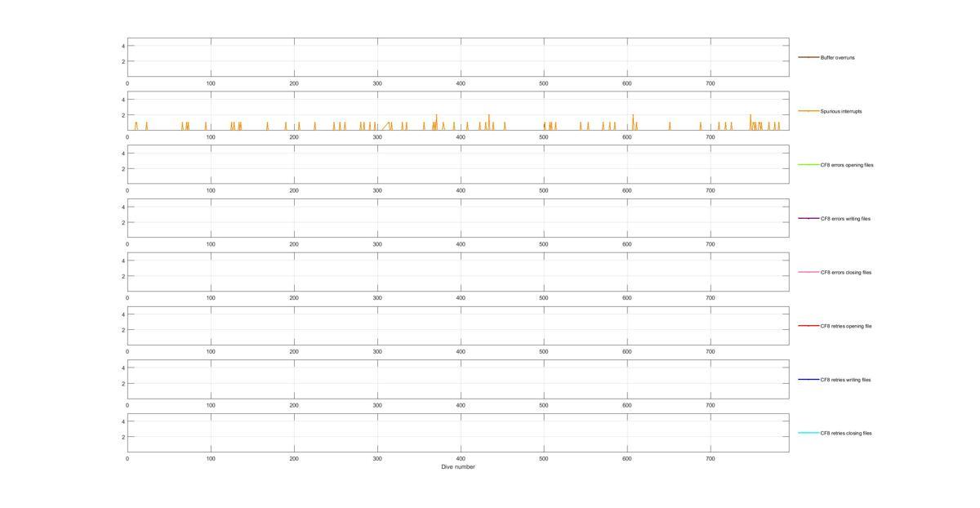Select the tall orange spike near dive 433
Viewport: 980px width, 508px height.
coord(488,122)
